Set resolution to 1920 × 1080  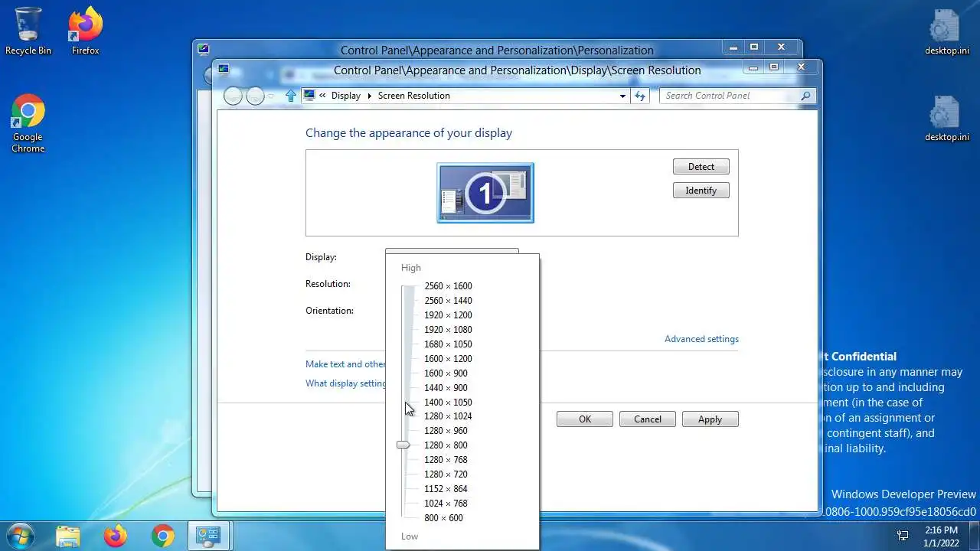point(448,330)
